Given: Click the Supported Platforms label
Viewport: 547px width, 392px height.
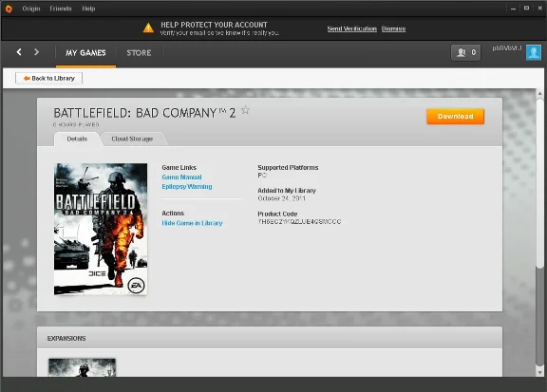Looking at the screenshot, I should click(x=288, y=168).
